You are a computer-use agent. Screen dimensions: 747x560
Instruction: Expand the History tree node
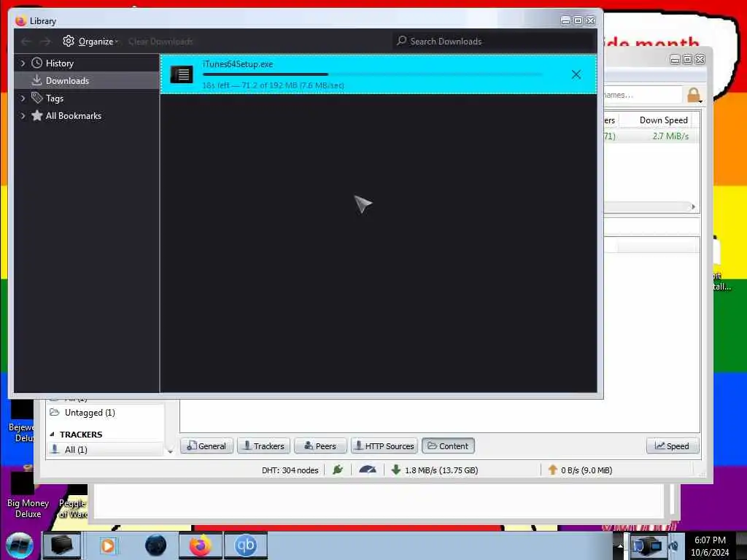[x=23, y=63]
